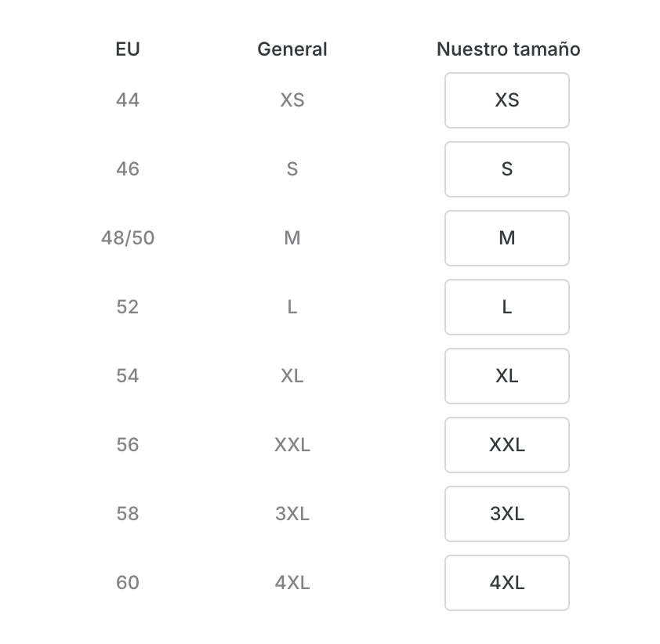Select the XXL size button
This screenshot has height=644, width=660.
tap(506, 445)
